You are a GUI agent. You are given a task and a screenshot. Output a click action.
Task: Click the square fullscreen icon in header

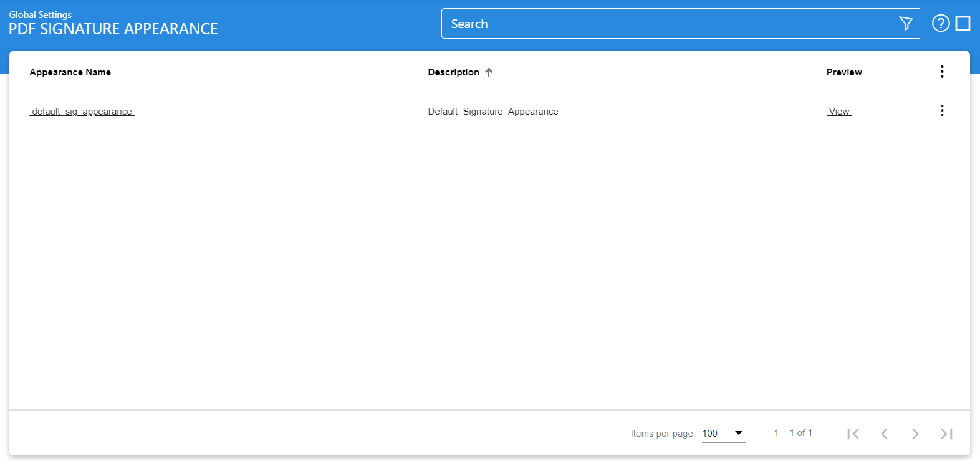963,24
